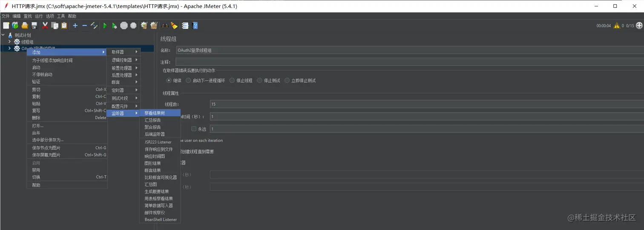Open the Templates icon in toolbar
The width and height of the screenshot is (644, 230).
coord(15,26)
